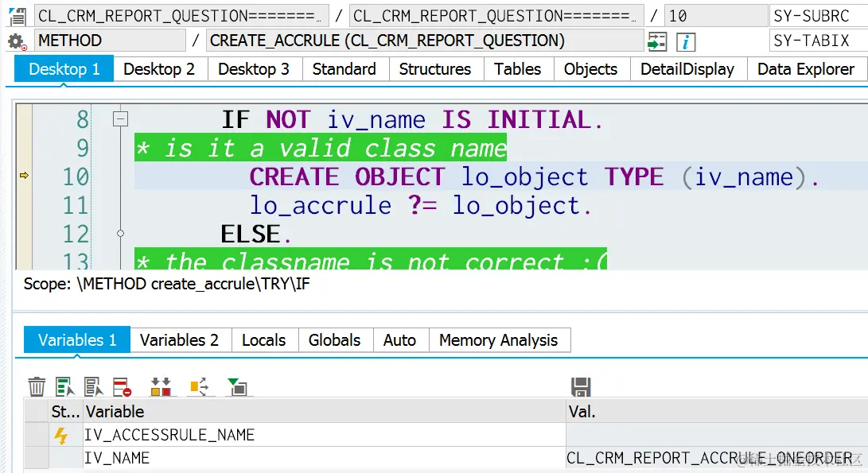Screen dimensions: 868x473
Task: Click the gear icon next to METHOD field
Action: pyautogui.click(x=17, y=41)
